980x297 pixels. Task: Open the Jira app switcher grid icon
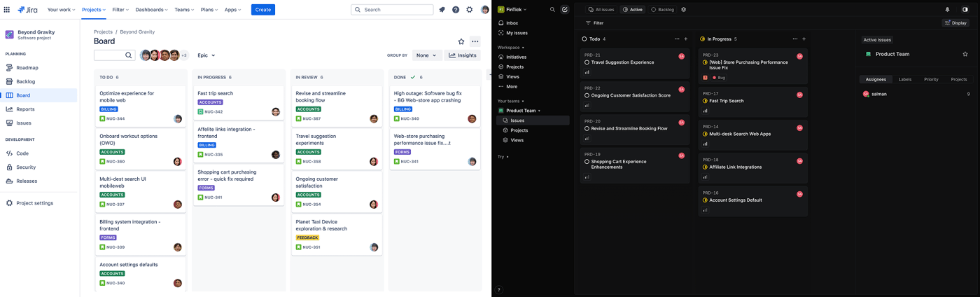coord(7,10)
